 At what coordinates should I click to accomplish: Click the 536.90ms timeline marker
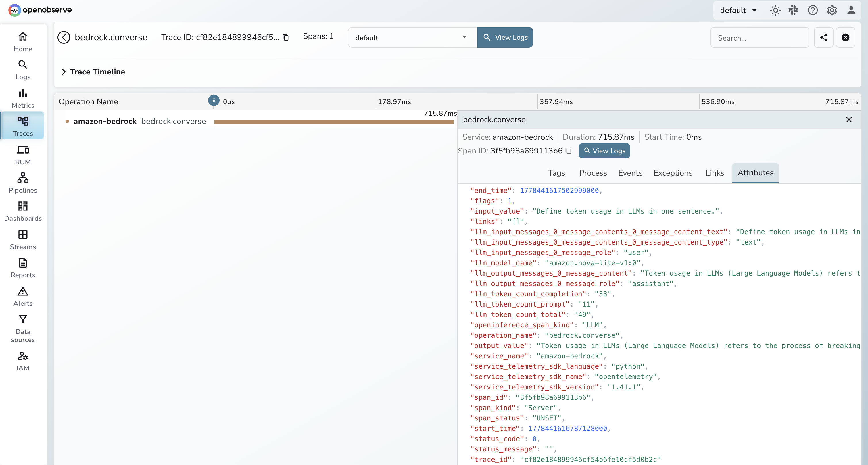(x=718, y=102)
